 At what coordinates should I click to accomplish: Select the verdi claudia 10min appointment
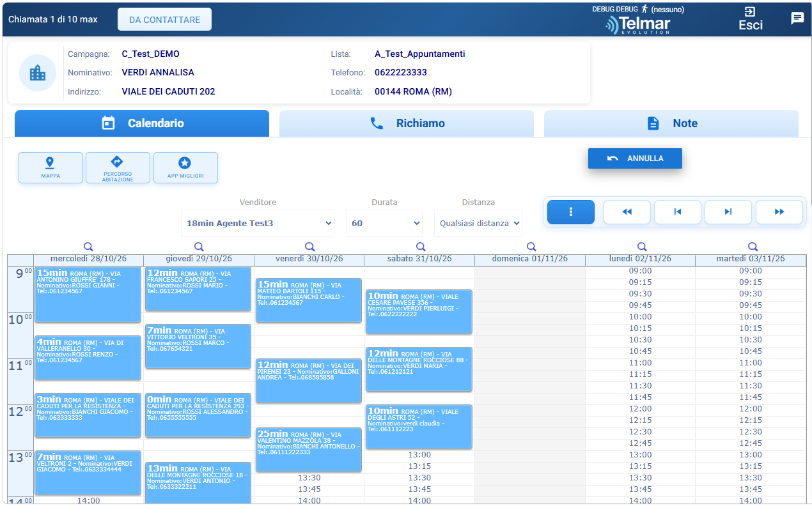tap(419, 427)
